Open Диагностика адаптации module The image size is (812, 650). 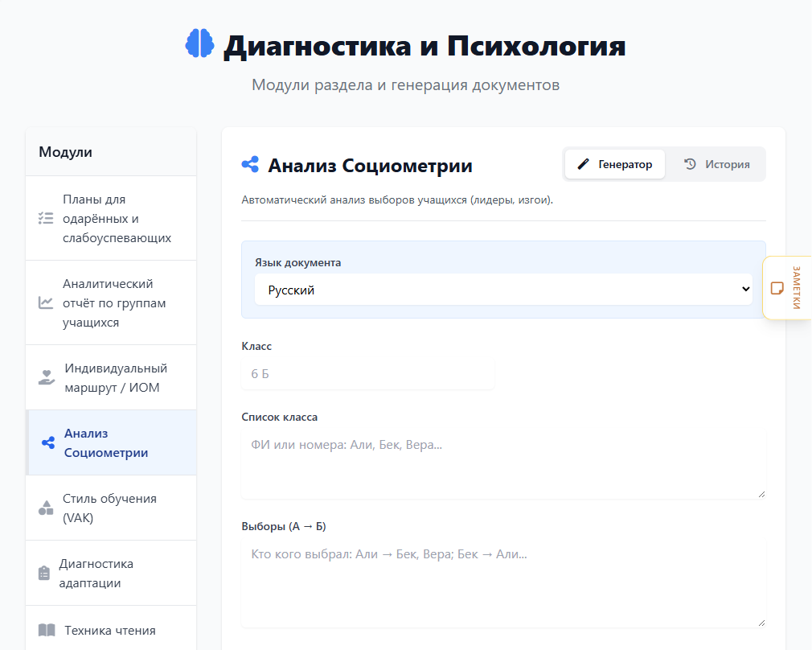(111, 573)
